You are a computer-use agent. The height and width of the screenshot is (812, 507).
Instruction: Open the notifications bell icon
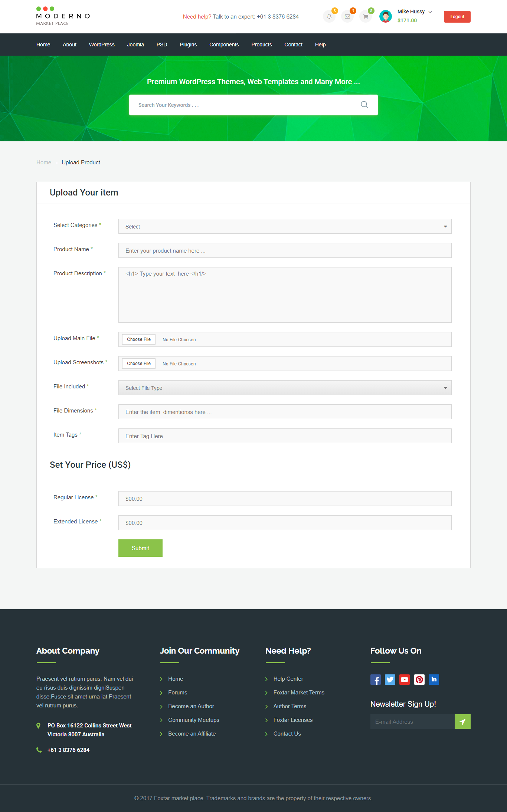pyautogui.click(x=329, y=17)
